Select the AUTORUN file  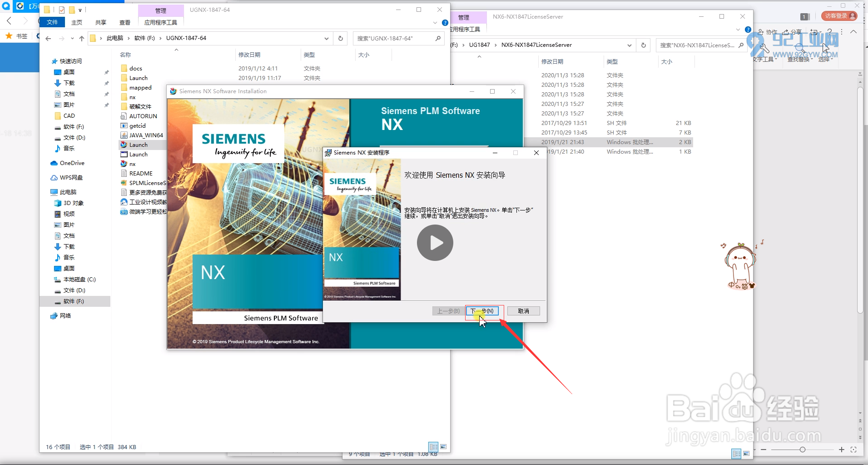143,116
